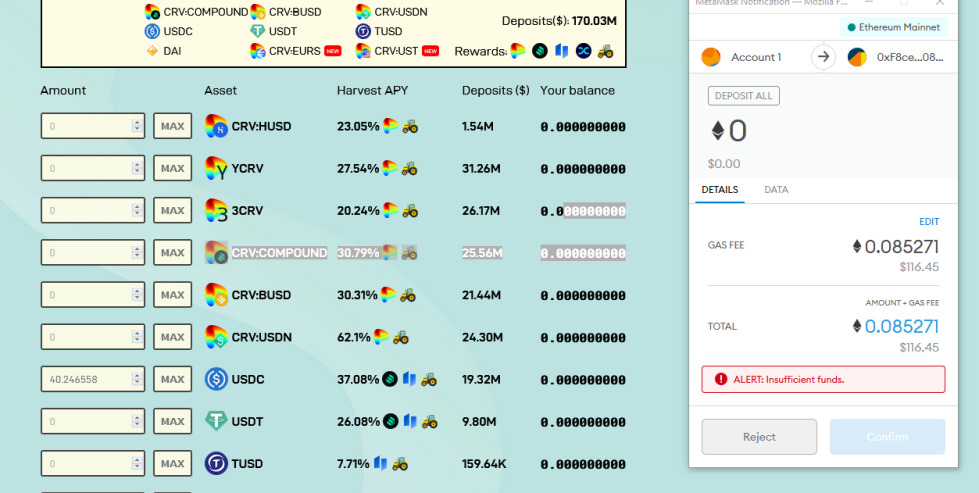The image size is (979, 493).
Task: Click the DEPOSIT ALL label in MetaMask
Action: tap(744, 96)
